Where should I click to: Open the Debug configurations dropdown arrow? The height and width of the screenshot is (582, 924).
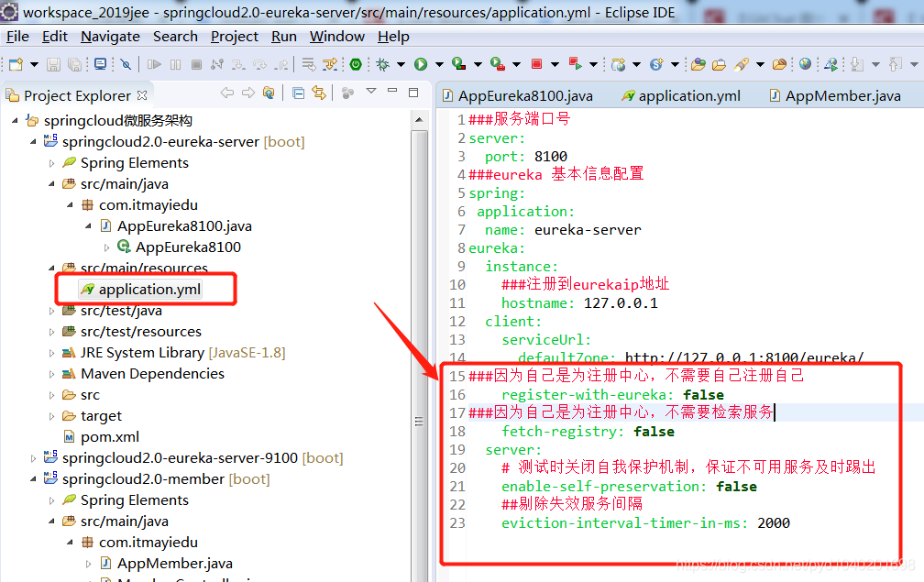401,64
